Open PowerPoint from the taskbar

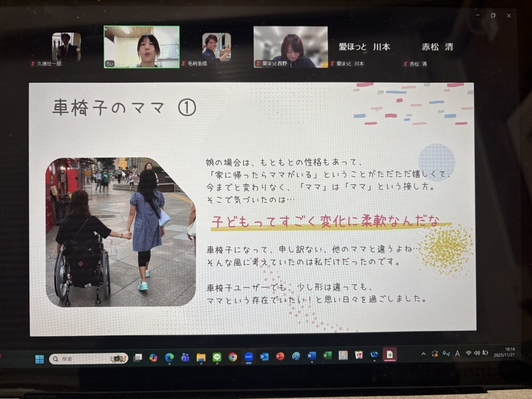click(280, 357)
